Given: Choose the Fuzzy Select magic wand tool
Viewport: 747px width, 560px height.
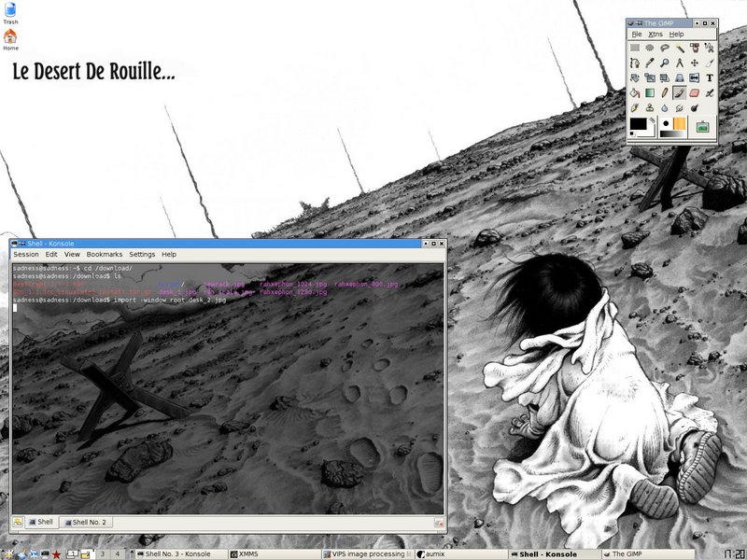Looking at the screenshot, I should click(x=680, y=48).
